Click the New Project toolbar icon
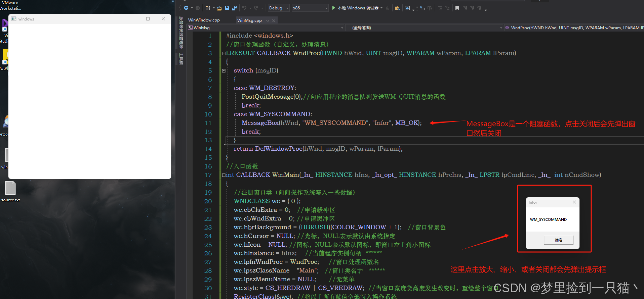 pyautogui.click(x=208, y=8)
